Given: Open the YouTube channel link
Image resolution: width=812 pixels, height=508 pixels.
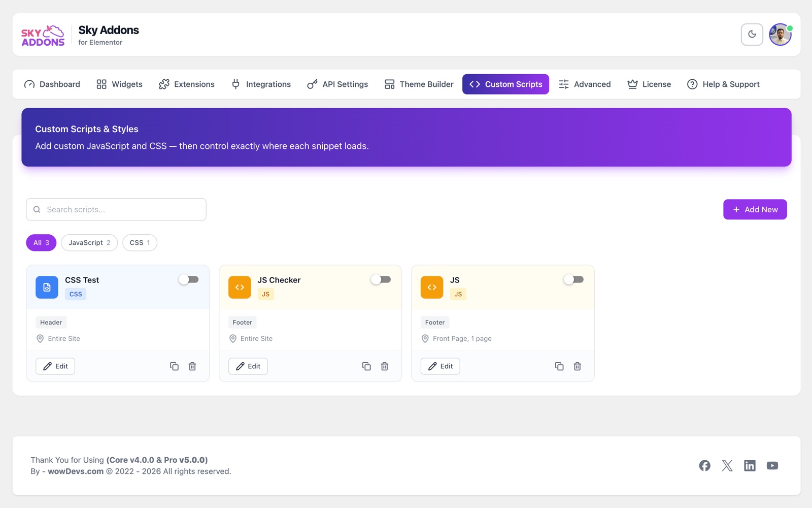Looking at the screenshot, I should (x=772, y=465).
